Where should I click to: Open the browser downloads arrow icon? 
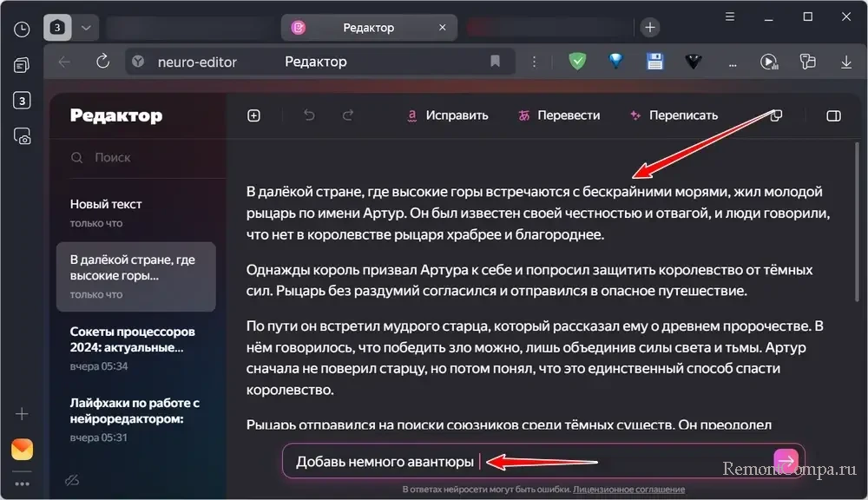point(846,62)
